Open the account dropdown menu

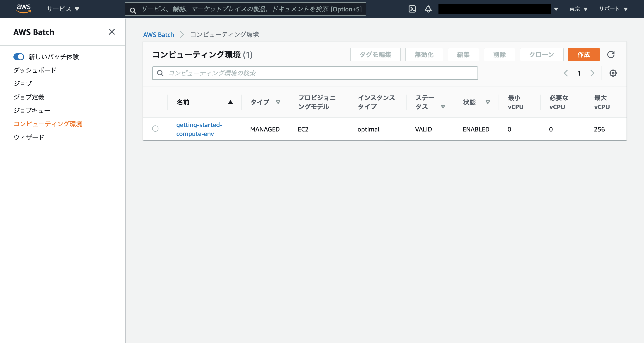(556, 9)
